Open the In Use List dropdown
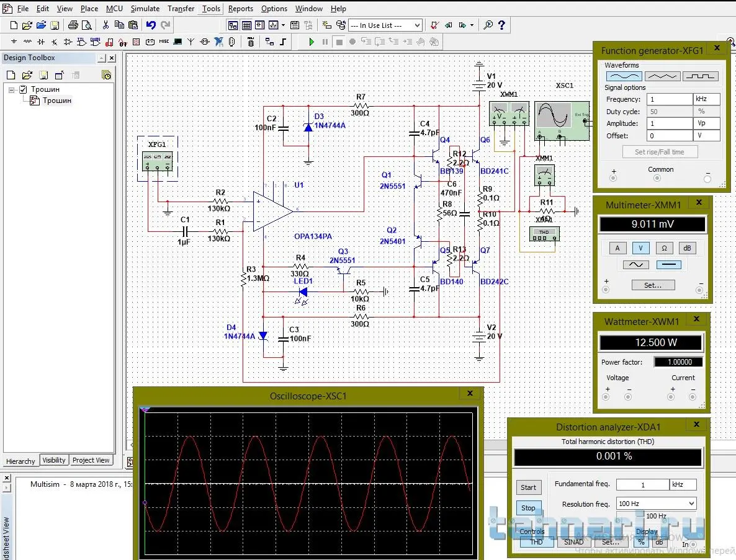The width and height of the screenshot is (736, 560). pyautogui.click(x=417, y=25)
